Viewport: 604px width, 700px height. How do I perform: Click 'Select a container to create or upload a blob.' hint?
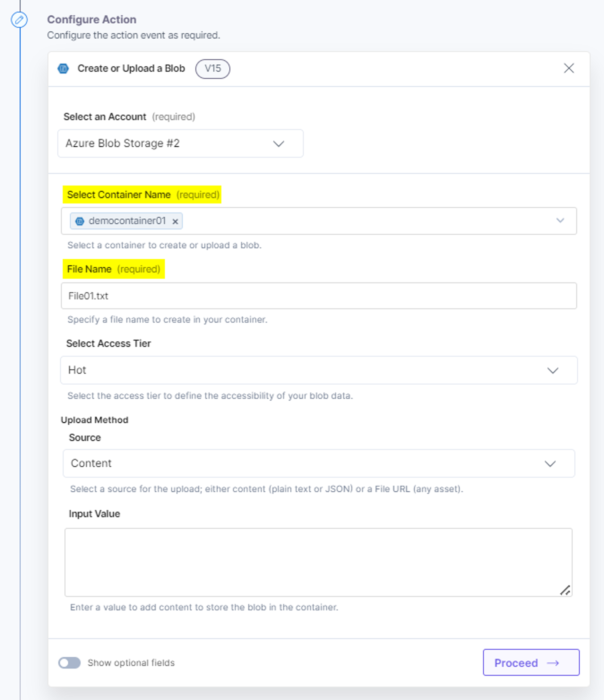165,245
